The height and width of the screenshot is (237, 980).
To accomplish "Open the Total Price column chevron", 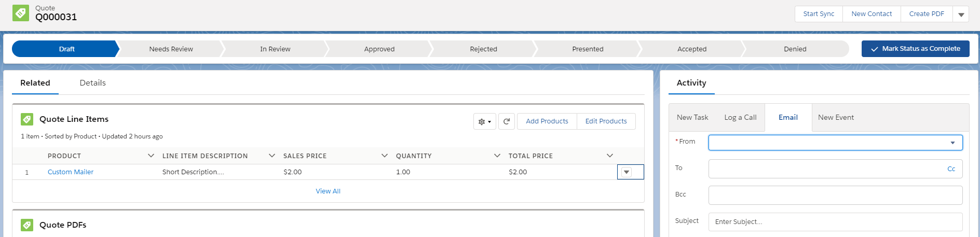I will click(610, 156).
